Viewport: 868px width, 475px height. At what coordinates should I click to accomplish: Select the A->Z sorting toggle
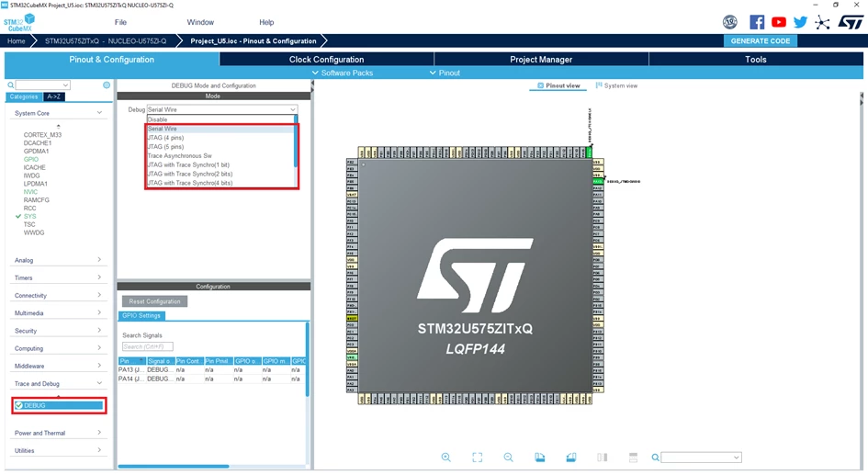(x=53, y=96)
